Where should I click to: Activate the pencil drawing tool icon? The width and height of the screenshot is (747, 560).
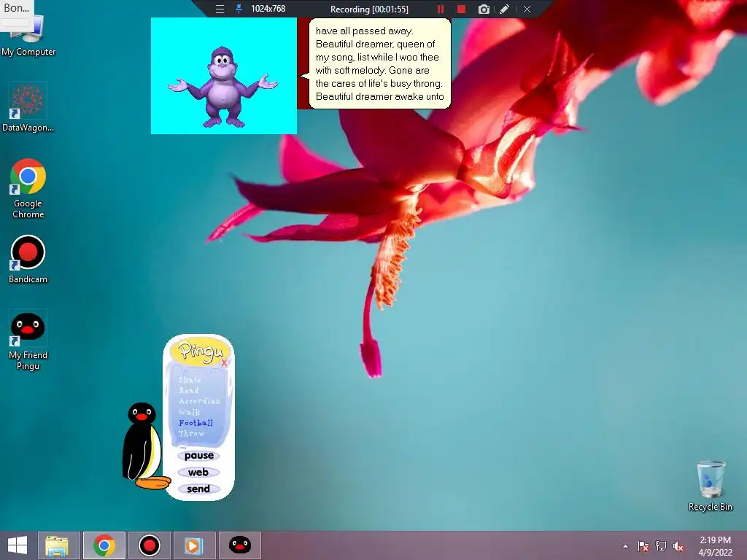[x=505, y=9]
